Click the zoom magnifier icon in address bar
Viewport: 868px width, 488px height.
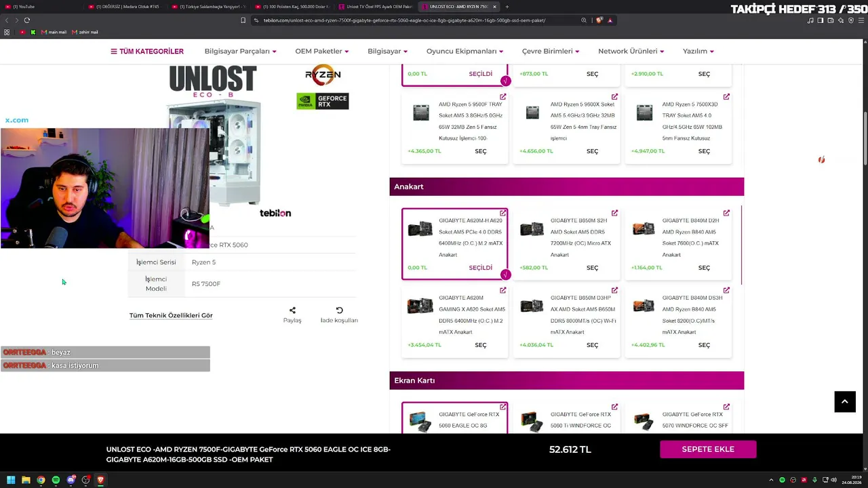coord(584,20)
